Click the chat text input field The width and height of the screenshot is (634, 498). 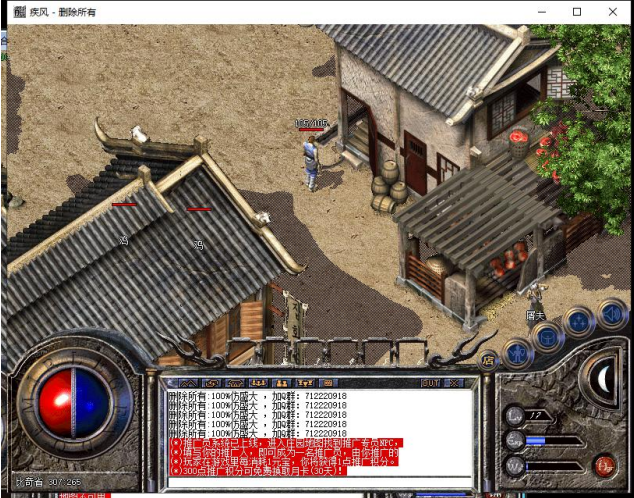(319, 482)
